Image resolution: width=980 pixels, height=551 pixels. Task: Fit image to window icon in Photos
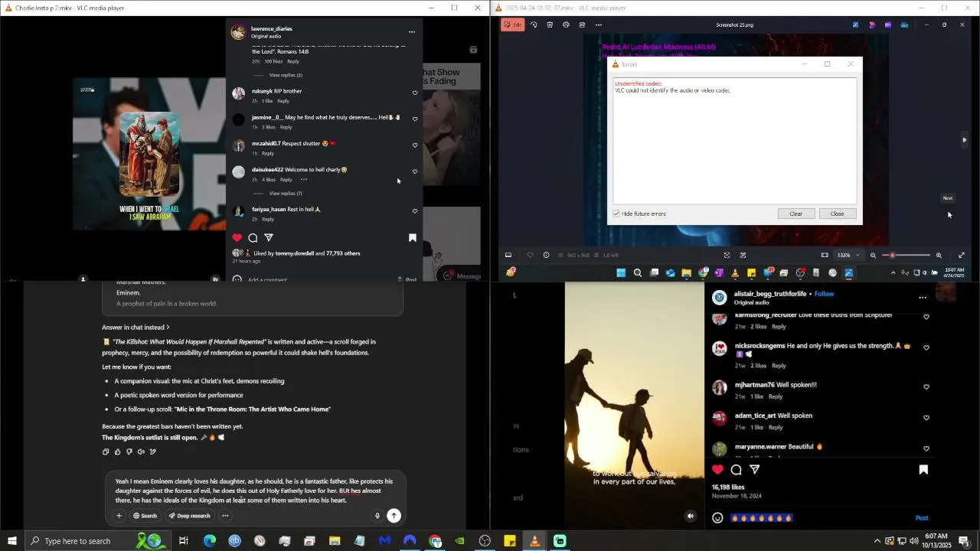[825, 255]
